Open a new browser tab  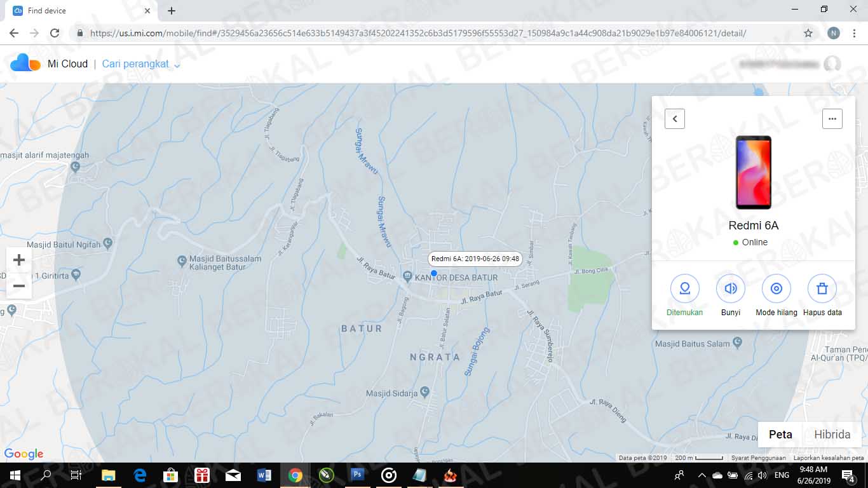point(172,11)
